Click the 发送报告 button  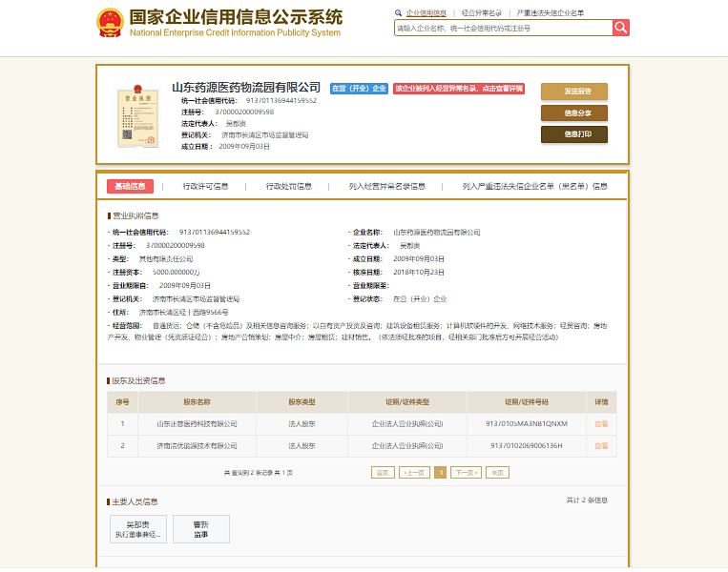pyautogui.click(x=574, y=92)
